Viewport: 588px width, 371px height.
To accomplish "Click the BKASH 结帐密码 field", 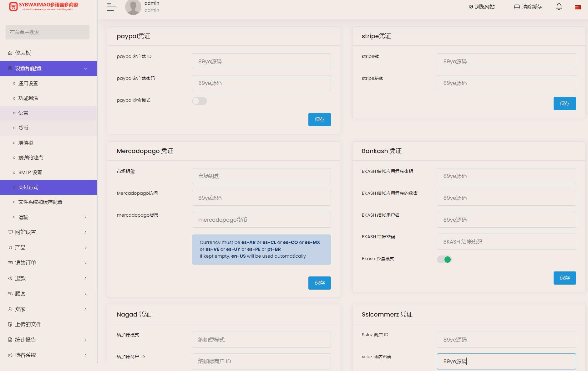I will point(506,242).
